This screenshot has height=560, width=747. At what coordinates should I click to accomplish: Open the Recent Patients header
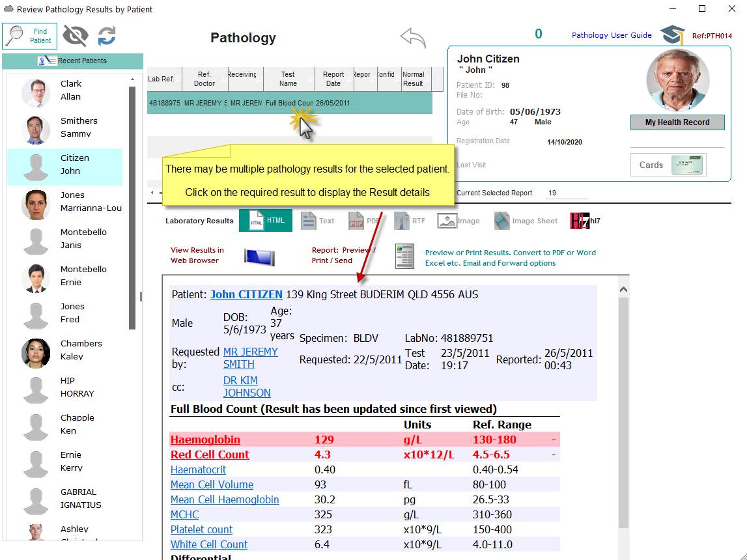coord(72,61)
